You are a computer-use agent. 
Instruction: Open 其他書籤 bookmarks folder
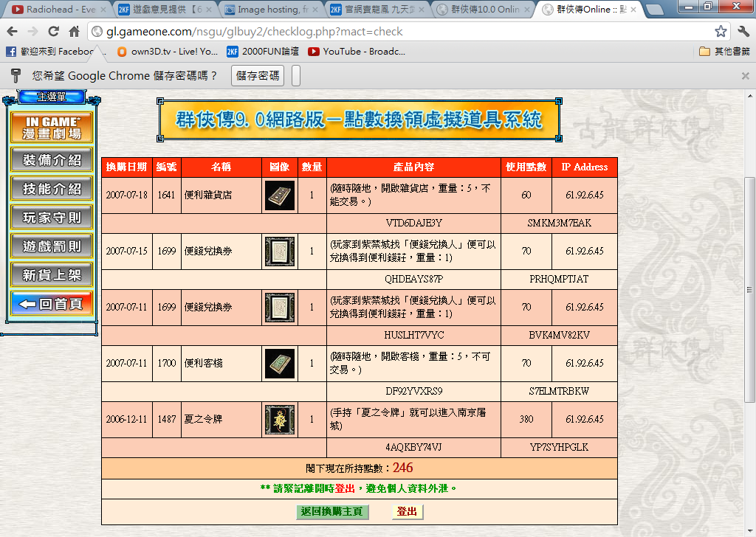[x=724, y=52]
